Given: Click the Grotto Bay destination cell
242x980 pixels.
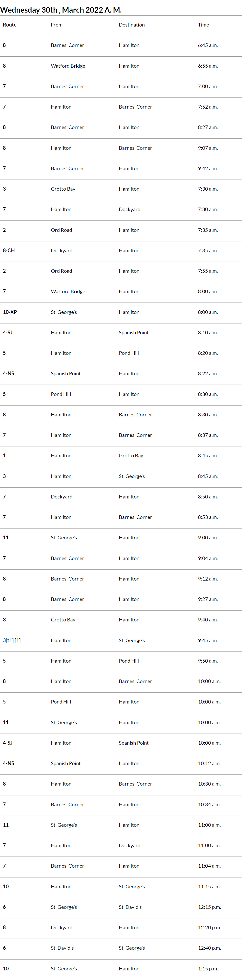Looking at the screenshot, I should pos(131,455).
